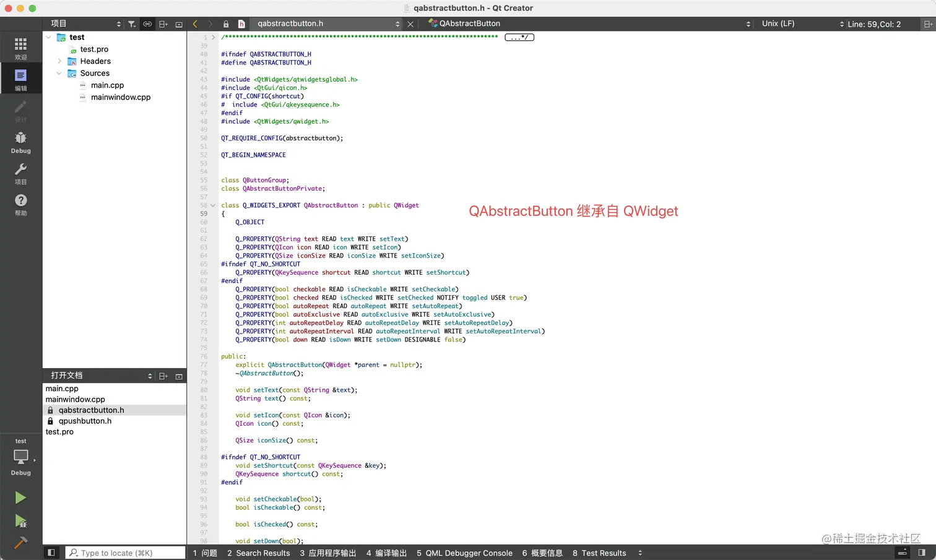
Task: Toggle the progress details button
Action: (x=903, y=553)
